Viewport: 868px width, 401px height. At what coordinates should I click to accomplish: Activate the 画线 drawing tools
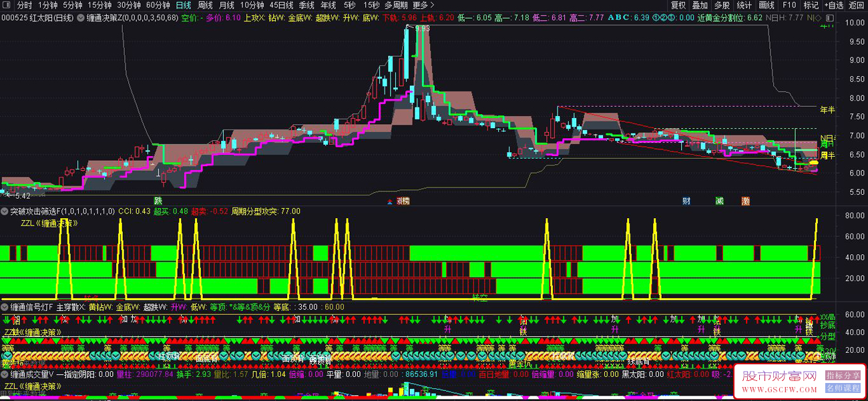tap(767, 5)
